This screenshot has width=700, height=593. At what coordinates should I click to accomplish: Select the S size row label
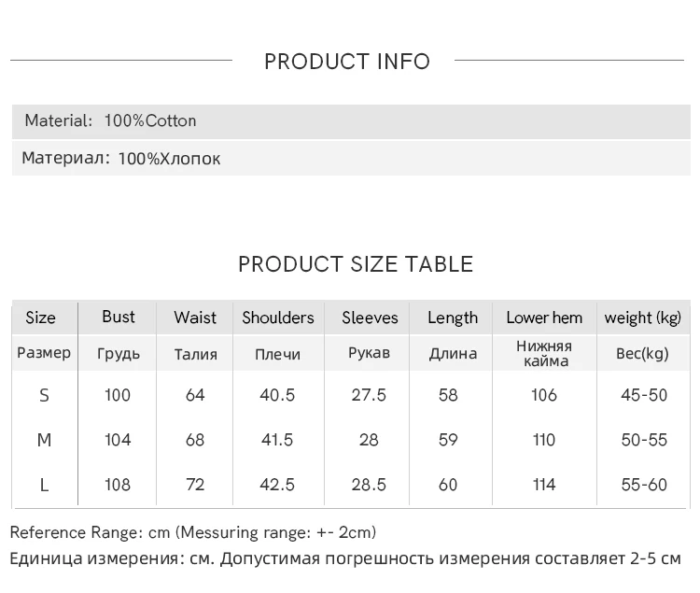point(44,395)
